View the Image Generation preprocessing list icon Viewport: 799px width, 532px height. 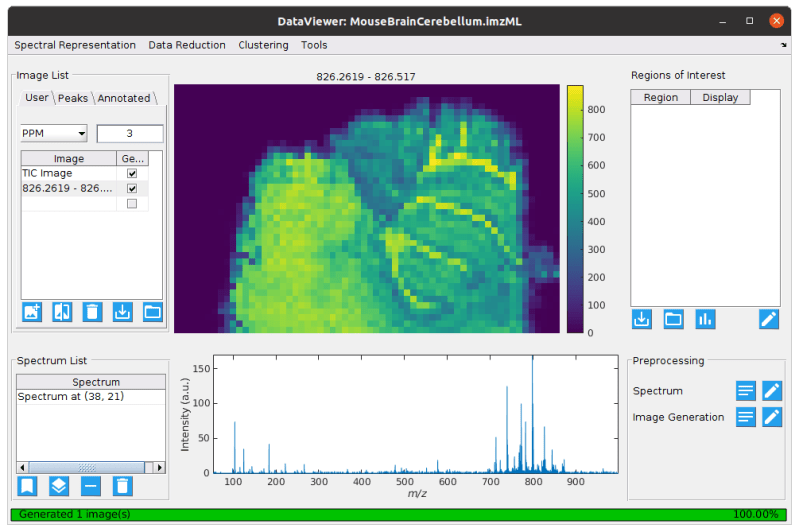point(745,417)
